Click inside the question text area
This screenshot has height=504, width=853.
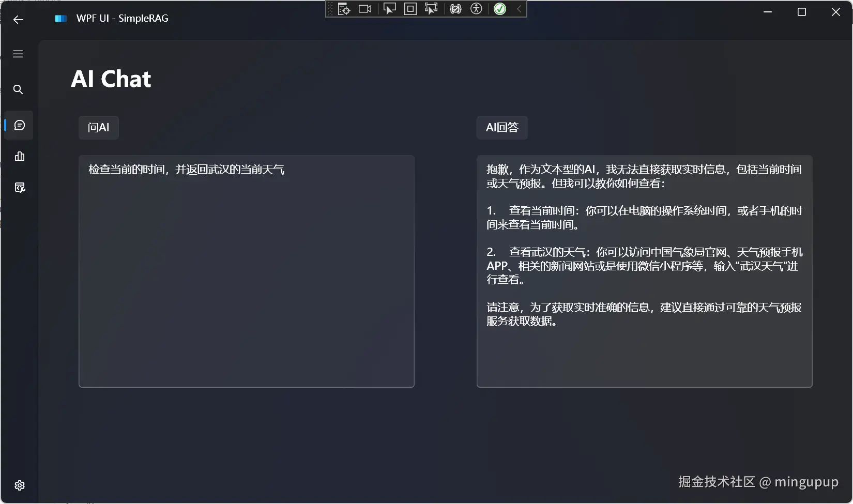click(x=246, y=269)
